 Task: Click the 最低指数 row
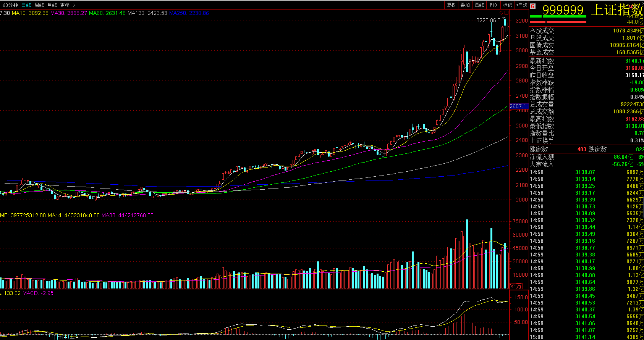pyautogui.click(x=586, y=126)
